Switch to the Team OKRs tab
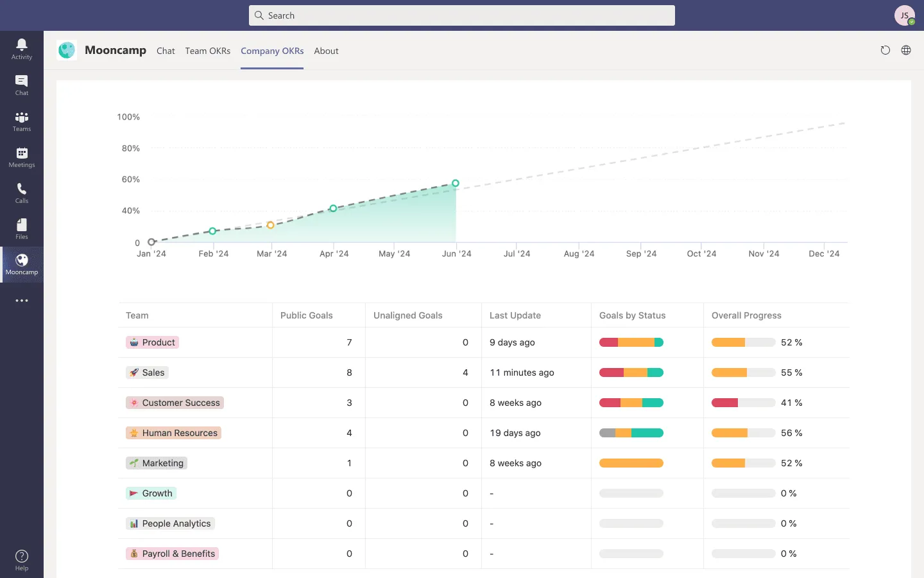 207,51
